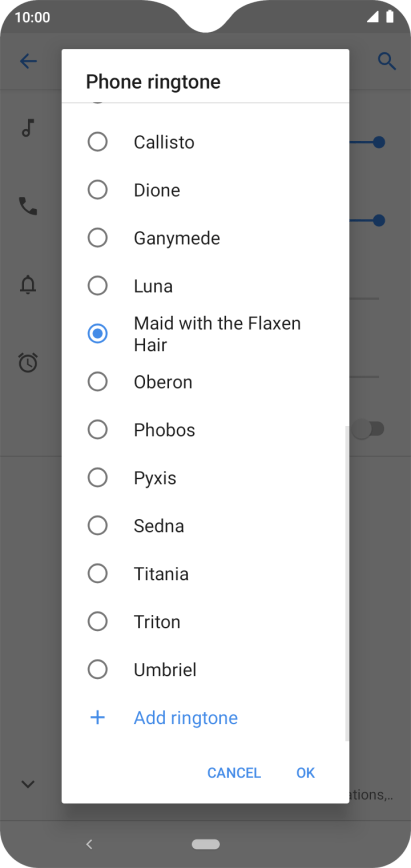Select the Ganymede ringtone radio button
411x868 pixels.
(97, 238)
